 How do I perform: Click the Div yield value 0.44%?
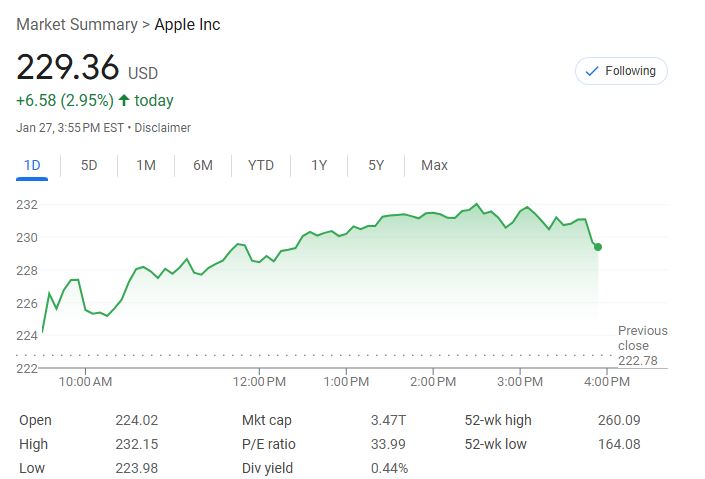(389, 468)
